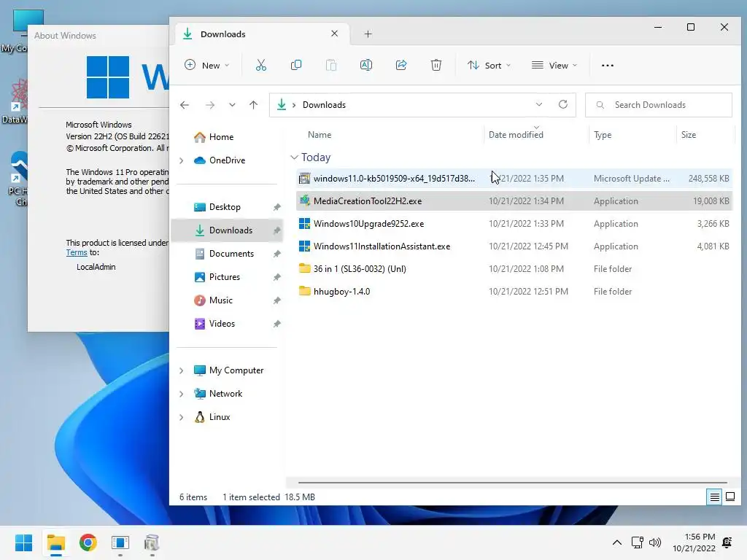Open the network tray icon

(637, 542)
